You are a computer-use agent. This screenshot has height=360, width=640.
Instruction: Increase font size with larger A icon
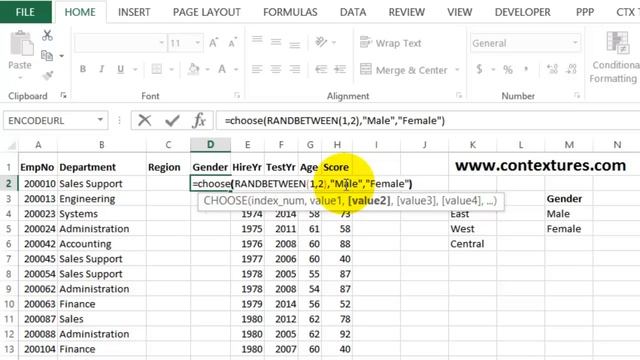click(213, 42)
